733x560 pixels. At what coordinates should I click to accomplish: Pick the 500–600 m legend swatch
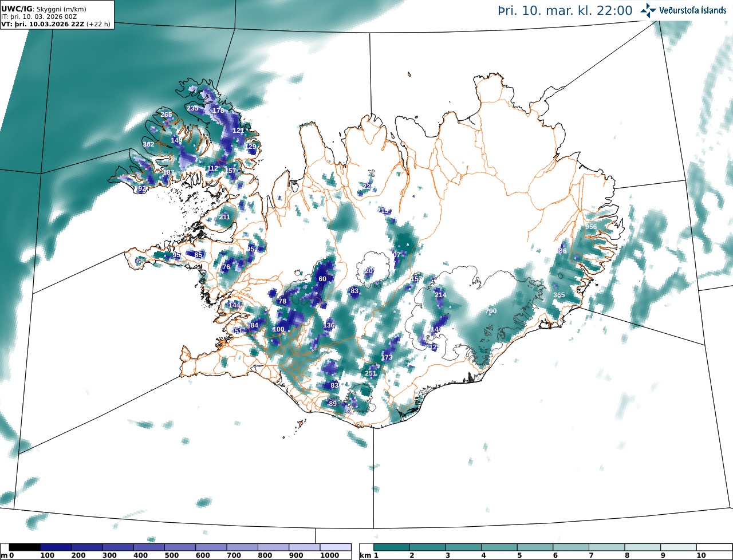click(180, 547)
